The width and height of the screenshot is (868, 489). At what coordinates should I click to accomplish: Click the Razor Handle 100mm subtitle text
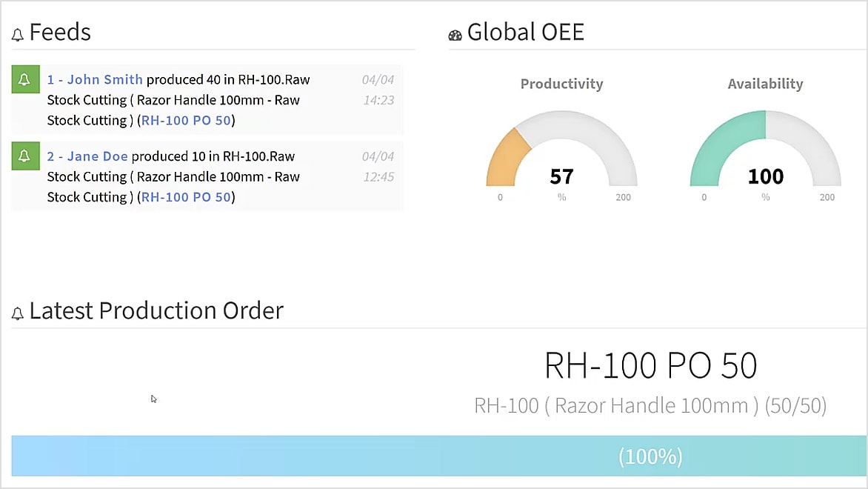coord(651,405)
